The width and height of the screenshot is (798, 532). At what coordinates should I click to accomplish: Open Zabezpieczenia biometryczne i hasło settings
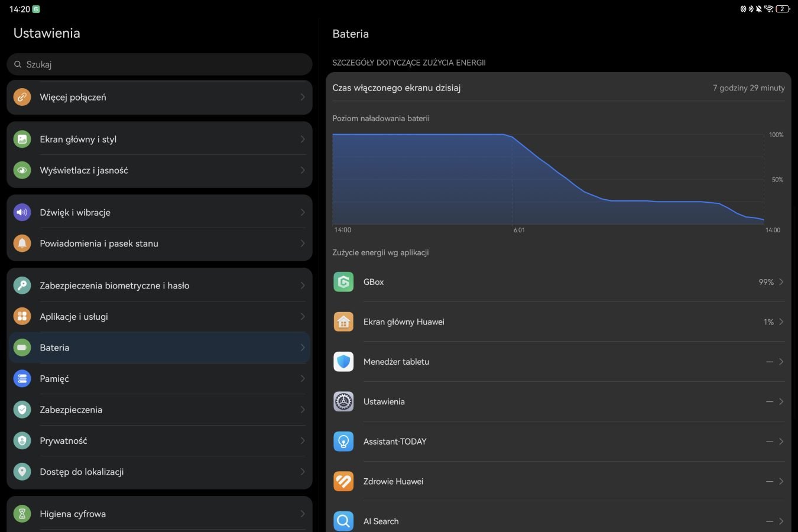pyautogui.click(x=160, y=286)
